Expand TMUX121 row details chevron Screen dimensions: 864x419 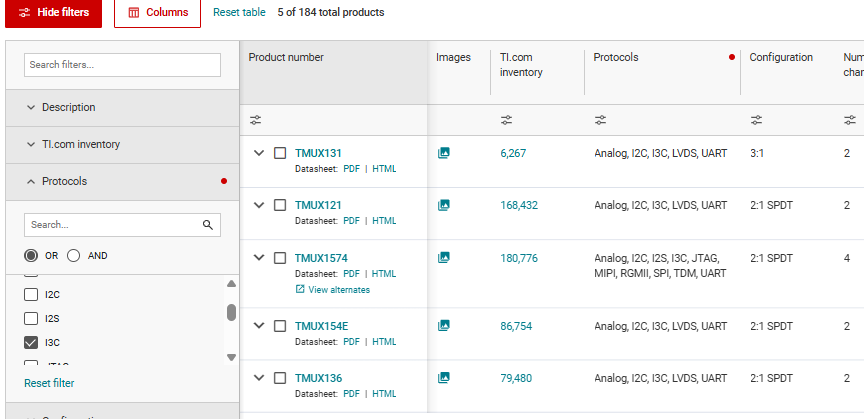pos(258,205)
